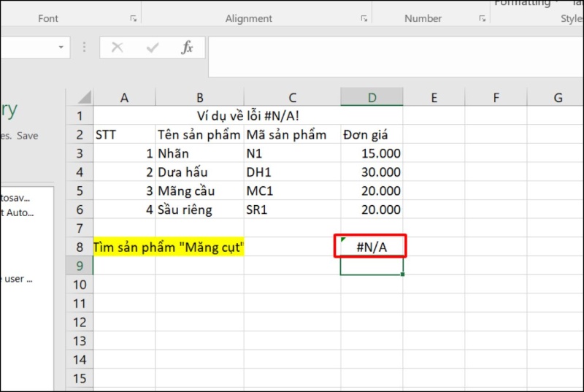Select the STT cell with value 1

[x=124, y=153]
